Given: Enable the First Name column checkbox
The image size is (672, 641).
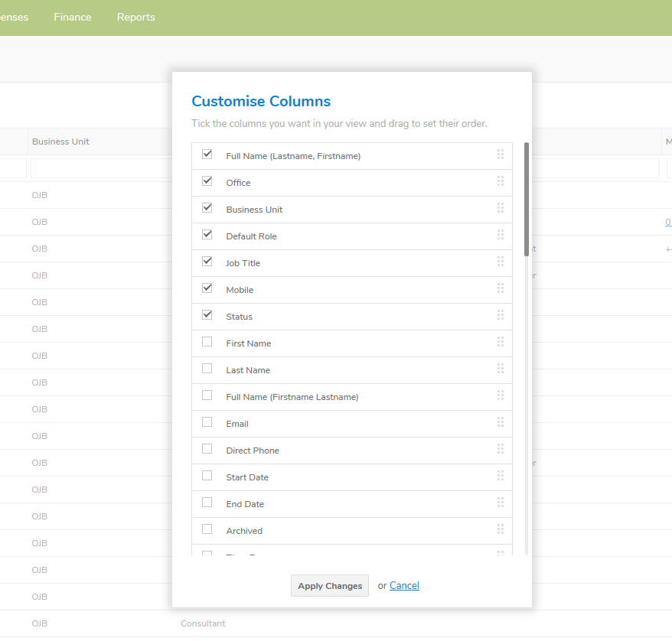Looking at the screenshot, I should [207, 342].
